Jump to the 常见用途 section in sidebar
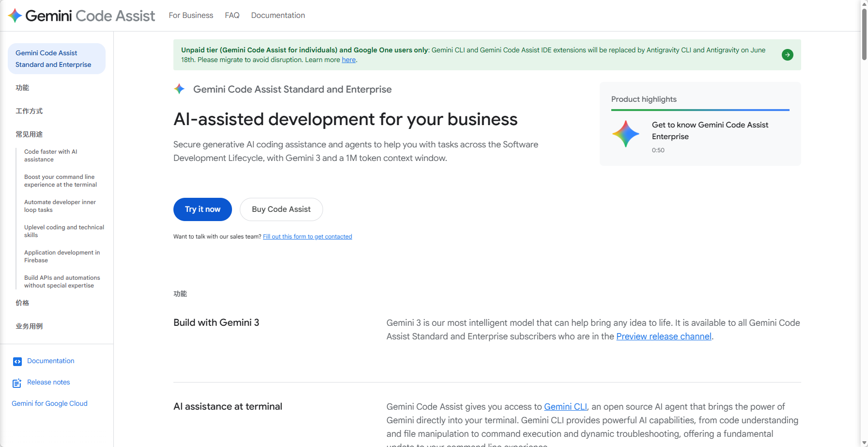Image resolution: width=868 pixels, height=447 pixels. pos(29,134)
